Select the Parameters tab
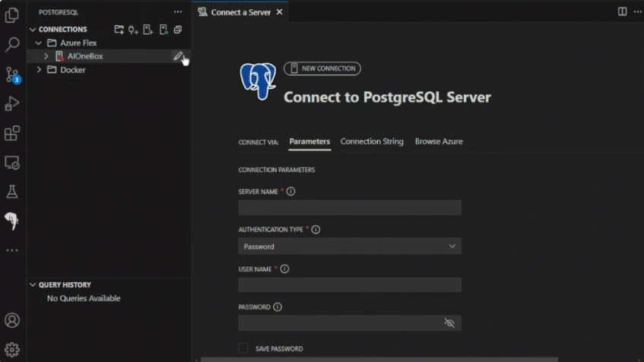Screen dimensions: 644x362 (309, 141)
